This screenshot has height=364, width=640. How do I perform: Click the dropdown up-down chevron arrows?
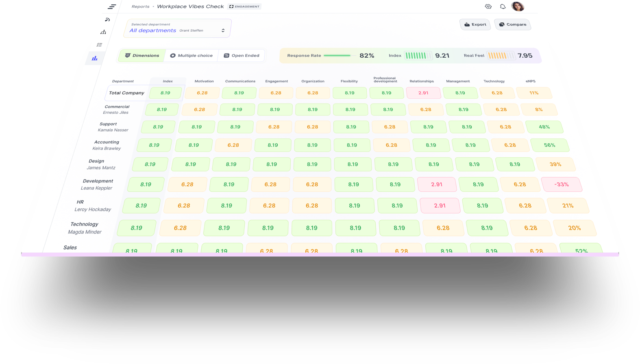[223, 30]
